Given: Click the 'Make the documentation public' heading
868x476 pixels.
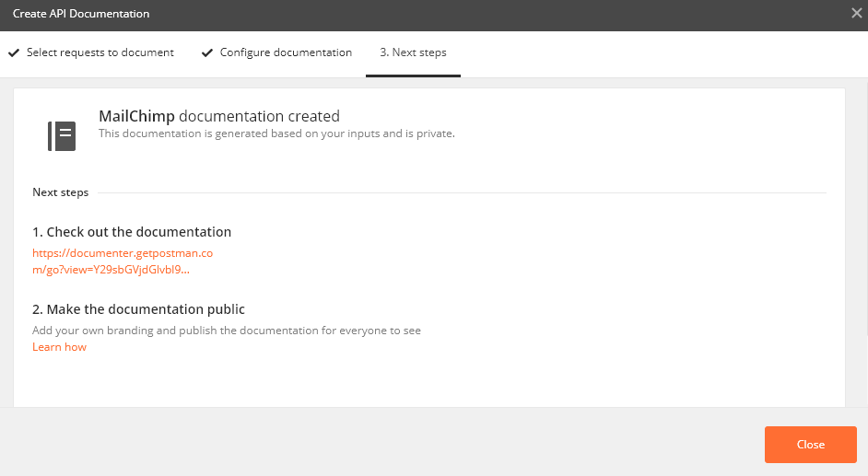Looking at the screenshot, I should (138, 309).
